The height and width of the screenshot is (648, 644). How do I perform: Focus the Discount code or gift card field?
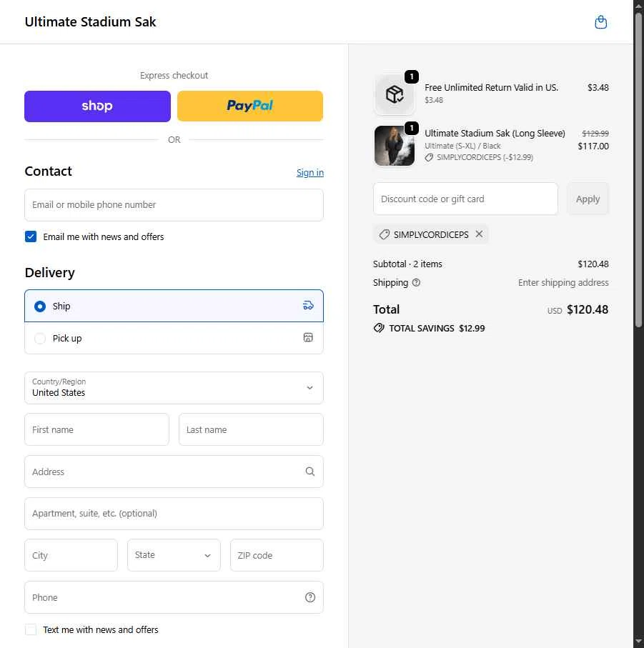pyautogui.click(x=465, y=199)
